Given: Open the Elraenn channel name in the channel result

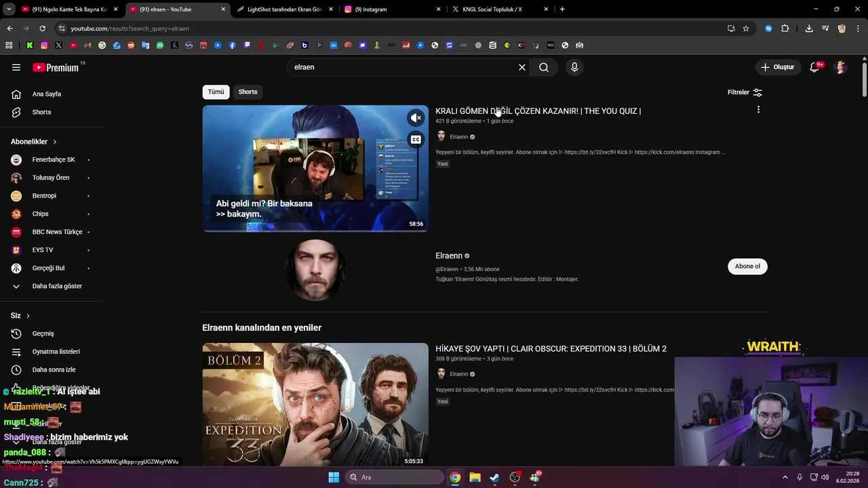Looking at the screenshot, I should (449, 256).
